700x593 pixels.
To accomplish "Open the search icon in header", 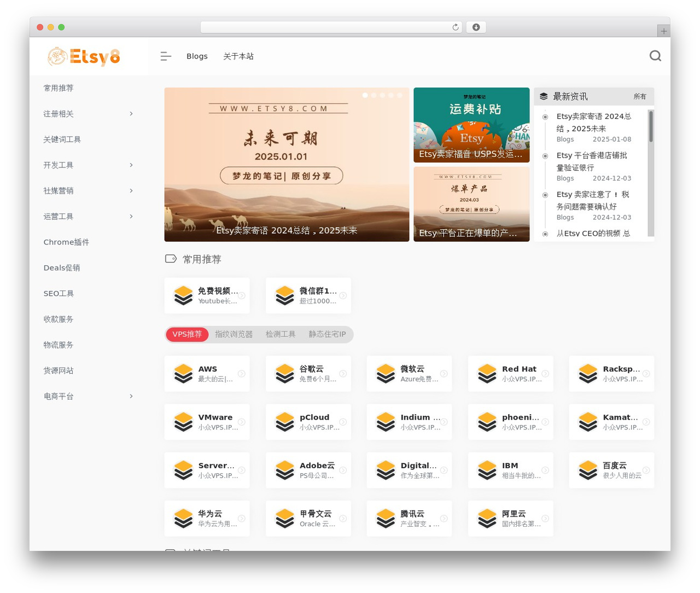I will click(x=655, y=56).
